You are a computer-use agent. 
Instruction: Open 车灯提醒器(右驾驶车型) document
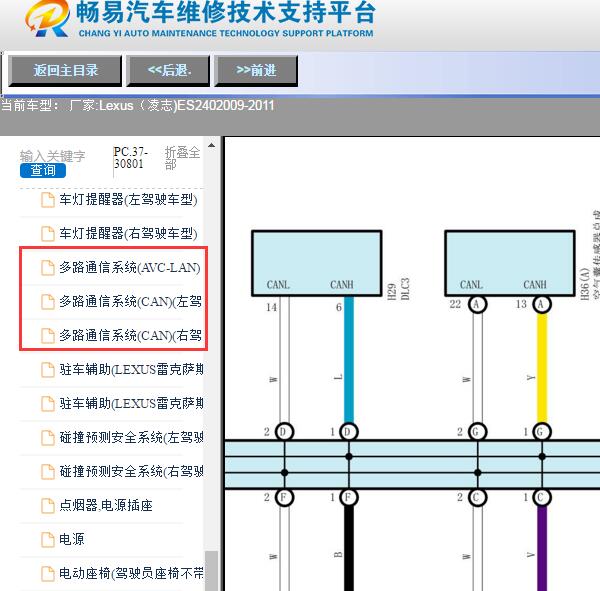(x=128, y=233)
